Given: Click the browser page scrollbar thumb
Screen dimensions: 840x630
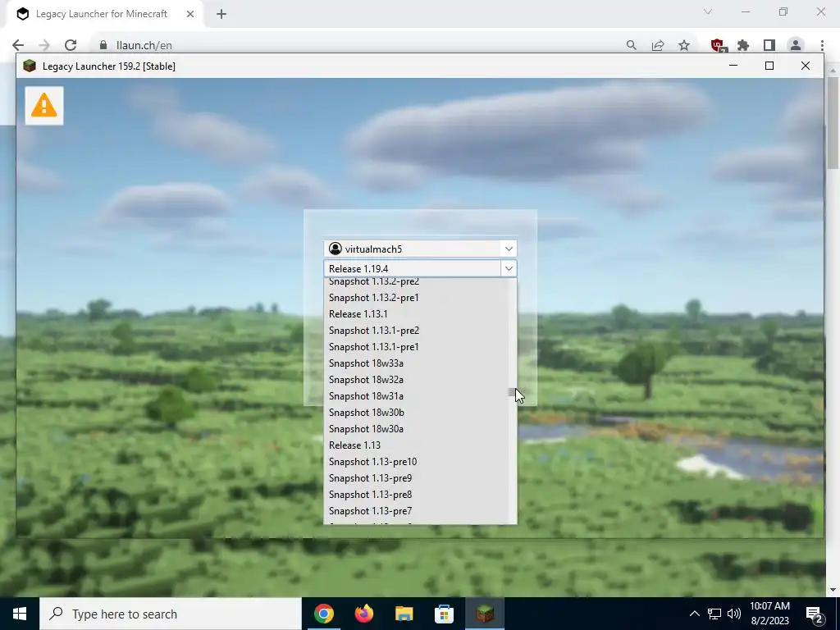Looking at the screenshot, I should coord(833,123).
